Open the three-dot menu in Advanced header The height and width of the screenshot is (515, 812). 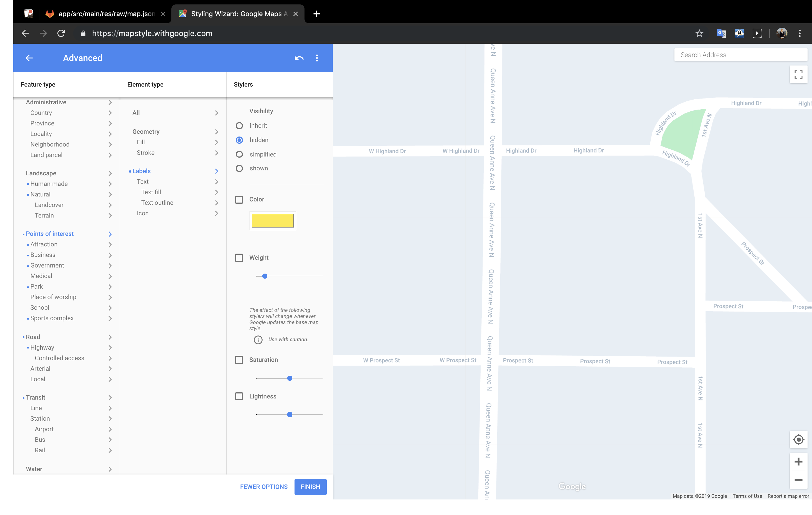click(x=317, y=58)
